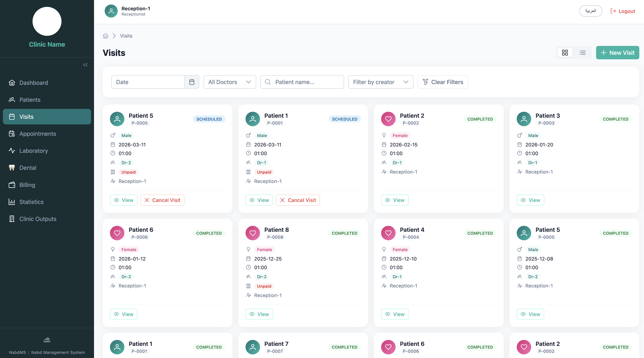Click Dr-1 tag on Patient 4 card

[x=397, y=276]
